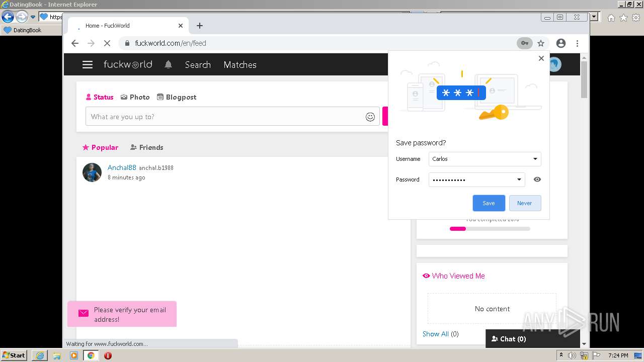
Task: Click the profile completion progress bar
Action: click(x=490, y=229)
